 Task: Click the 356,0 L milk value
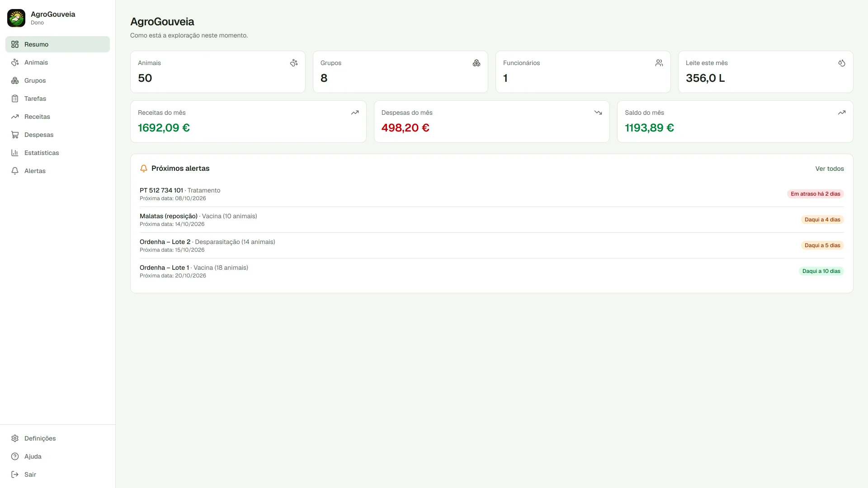[705, 78]
